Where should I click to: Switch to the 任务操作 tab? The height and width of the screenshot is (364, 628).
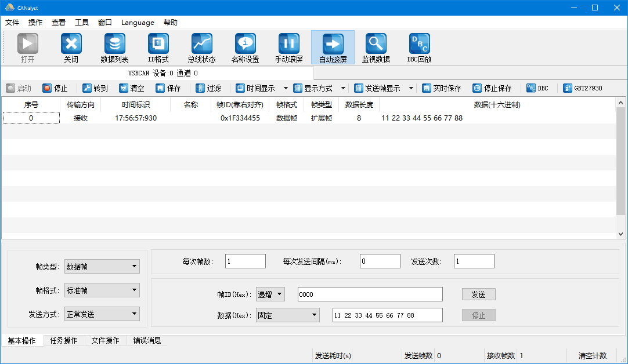tap(64, 340)
